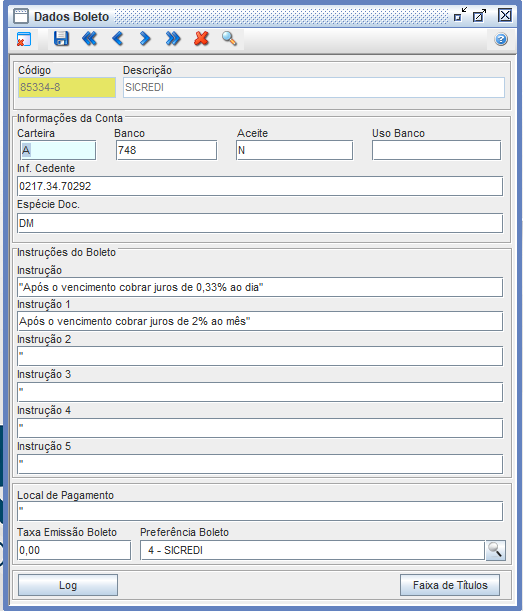Focus the Uso Banco empty field
Image resolution: width=523 pixels, height=611 pixels.
point(436,150)
